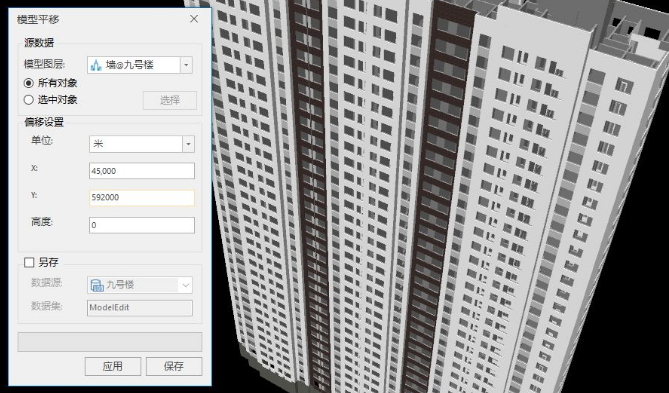Close the 模型平移 dialog
Viewport: 669px width, 393px height.
(x=194, y=19)
